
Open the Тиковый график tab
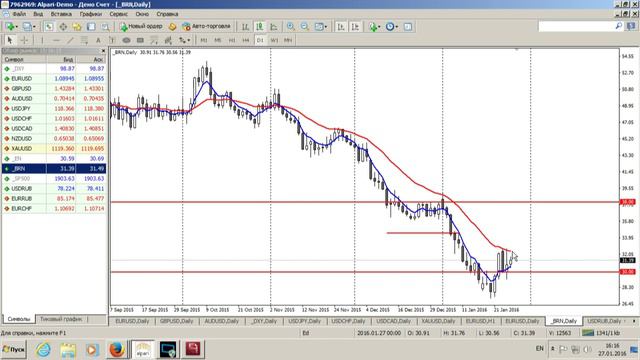(x=61, y=319)
